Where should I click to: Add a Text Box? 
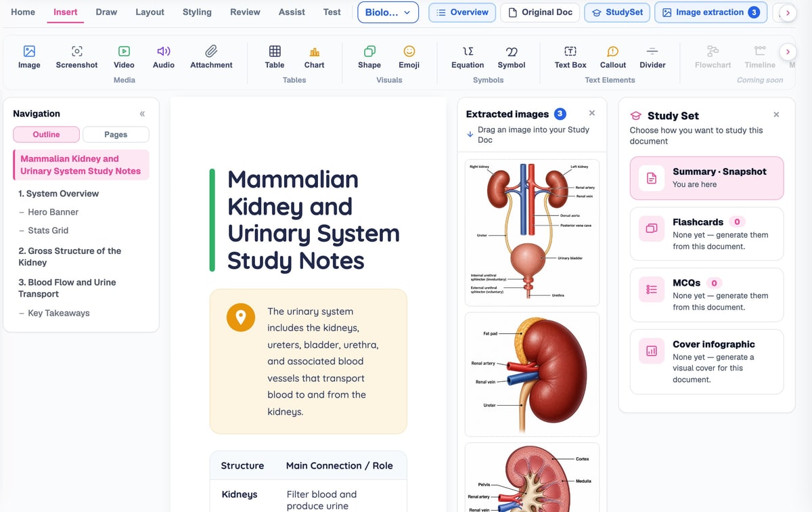570,57
